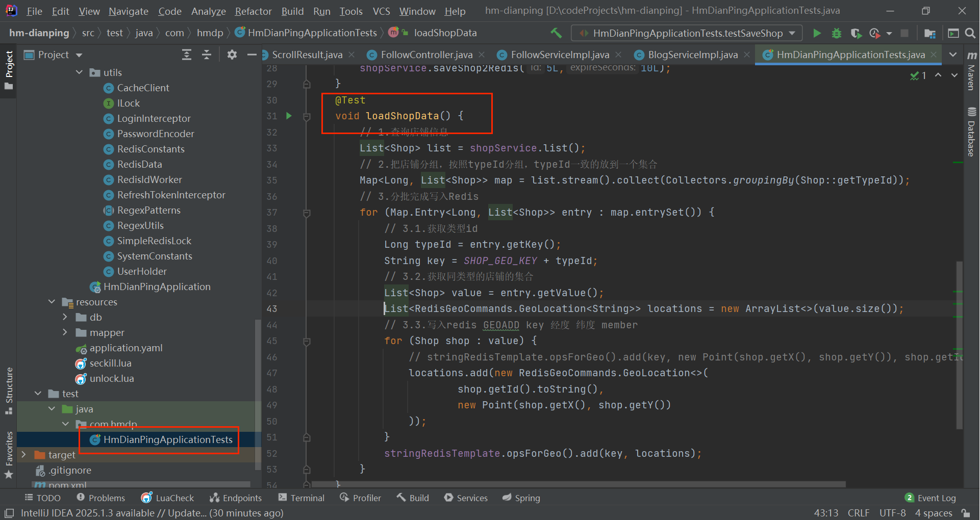Run with coverage icon
The height and width of the screenshot is (520, 980).
pos(856,33)
